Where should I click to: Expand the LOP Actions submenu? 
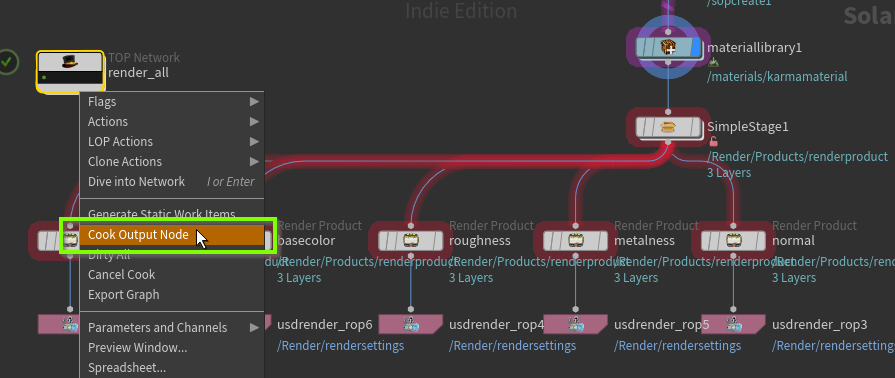point(171,142)
